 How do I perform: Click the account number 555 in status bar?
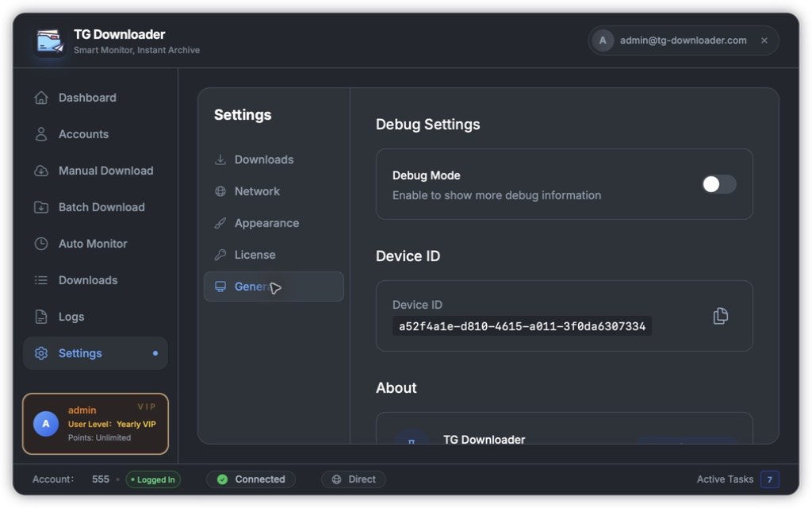point(101,479)
